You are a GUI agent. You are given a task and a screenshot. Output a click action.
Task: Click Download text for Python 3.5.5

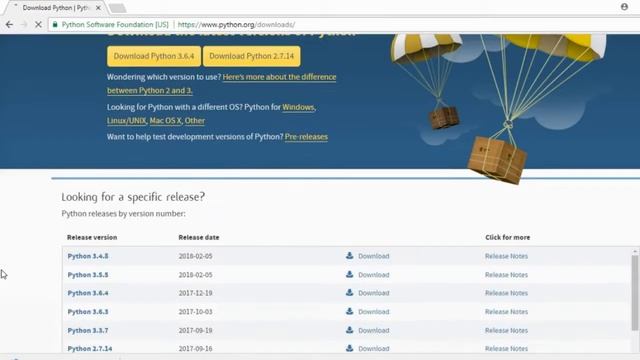[373, 275]
